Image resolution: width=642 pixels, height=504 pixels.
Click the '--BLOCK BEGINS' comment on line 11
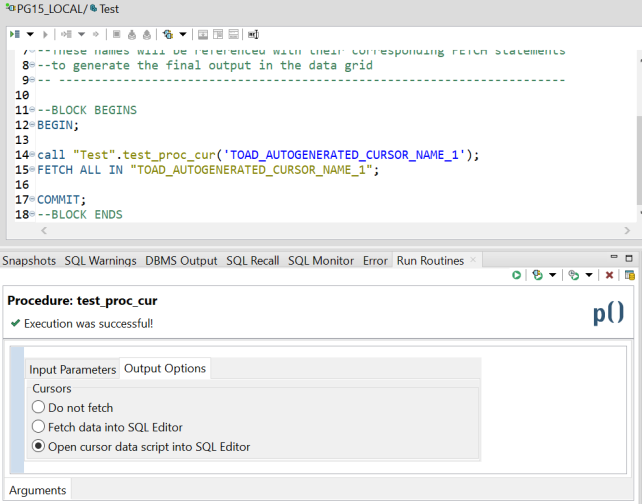pyautogui.click(x=87, y=110)
